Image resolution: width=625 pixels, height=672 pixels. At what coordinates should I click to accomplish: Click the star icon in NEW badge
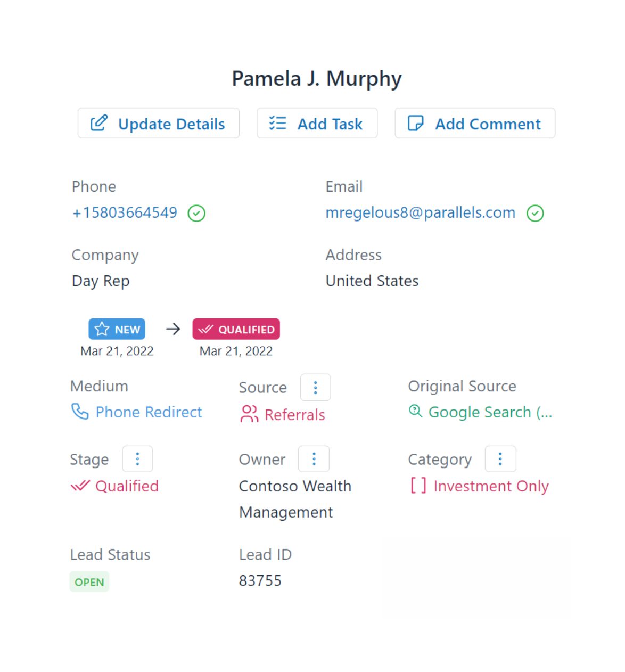102,329
